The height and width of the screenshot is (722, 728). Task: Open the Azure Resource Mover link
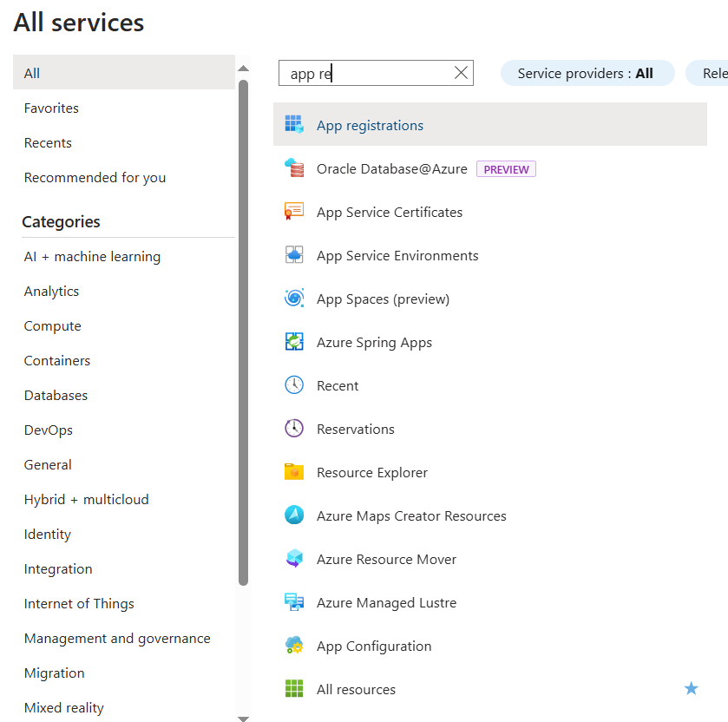tap(386, 560)
